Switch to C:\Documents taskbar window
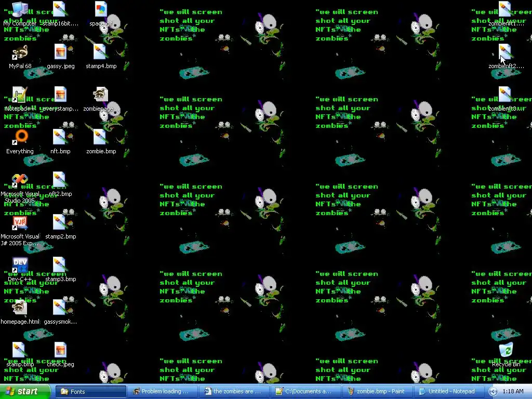 click(x=305, y=392)
